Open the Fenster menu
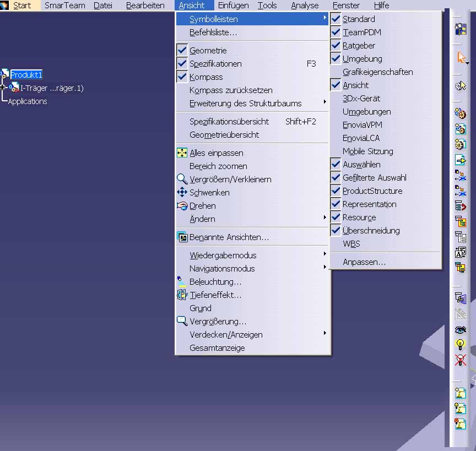The width and height of the screenshot is (476, 451). click(346, 6)
